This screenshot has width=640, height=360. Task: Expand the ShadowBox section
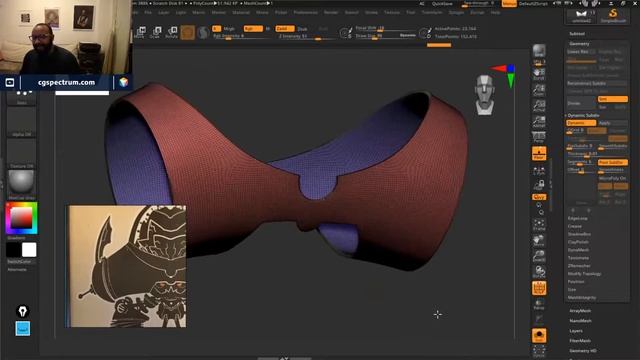(x=579, y=234)
